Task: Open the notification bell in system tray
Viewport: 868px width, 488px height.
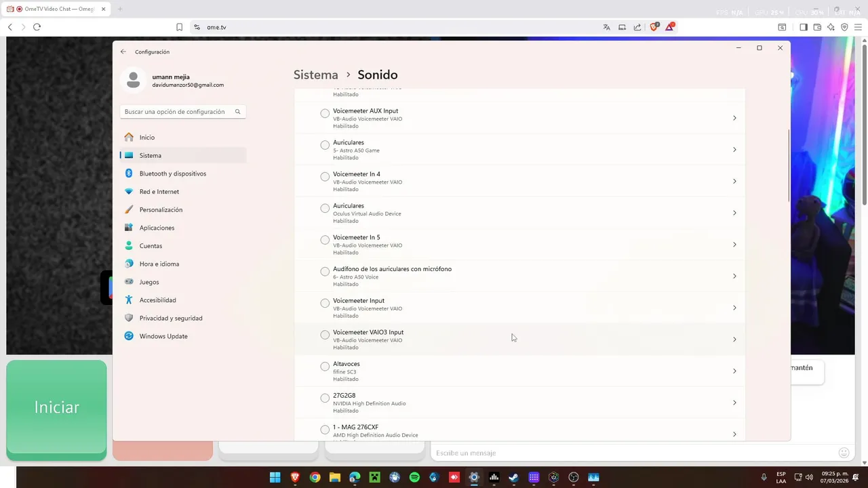Action: point(856,477)
